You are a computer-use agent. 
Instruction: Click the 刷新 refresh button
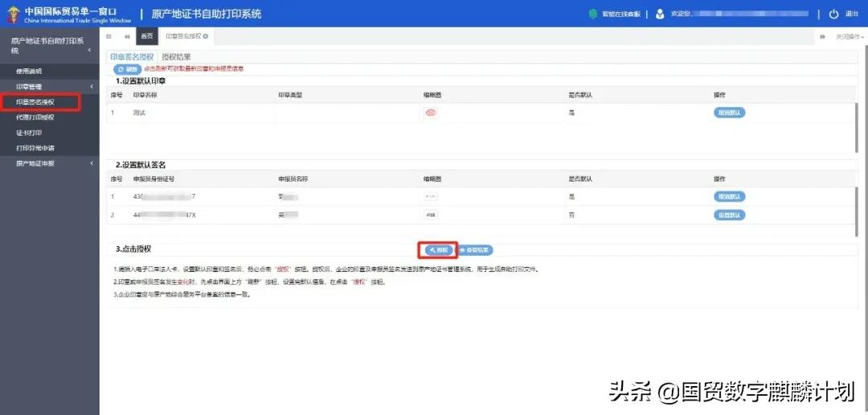(127, 69)
